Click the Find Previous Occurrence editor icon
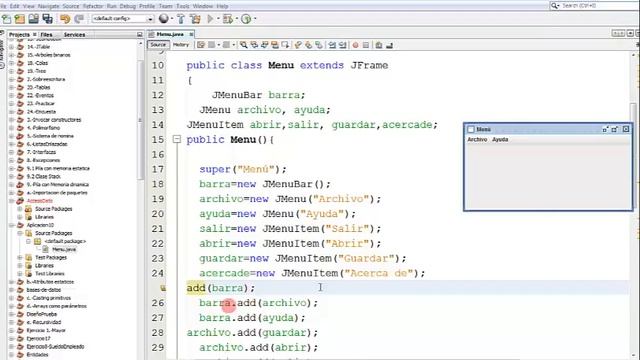The width and height of the screenshot is (640, 360). 254,45
